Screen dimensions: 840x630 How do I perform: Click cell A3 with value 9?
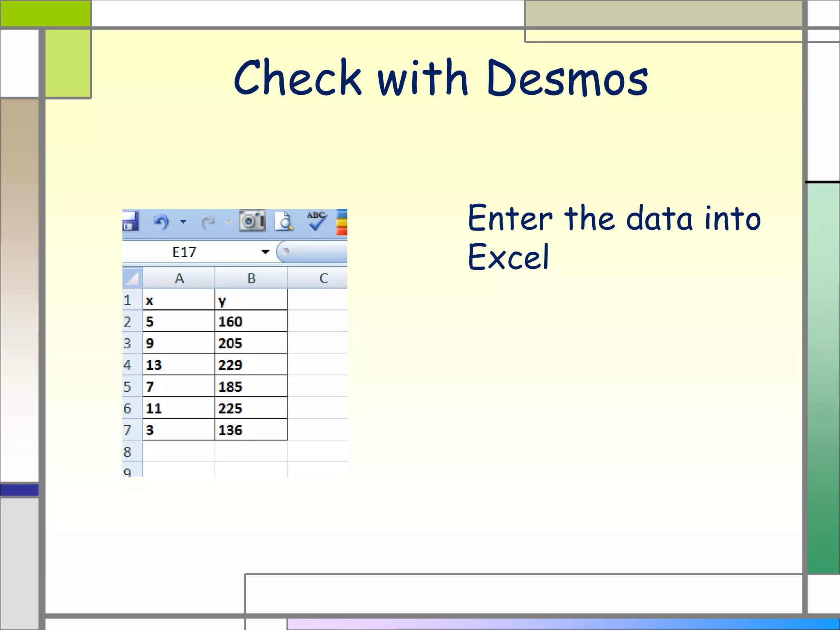[179, 343]
